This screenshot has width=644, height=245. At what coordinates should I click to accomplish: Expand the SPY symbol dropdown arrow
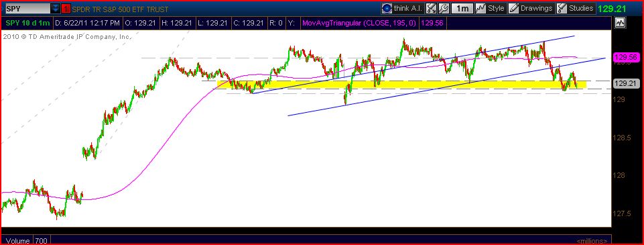(55, 9)
